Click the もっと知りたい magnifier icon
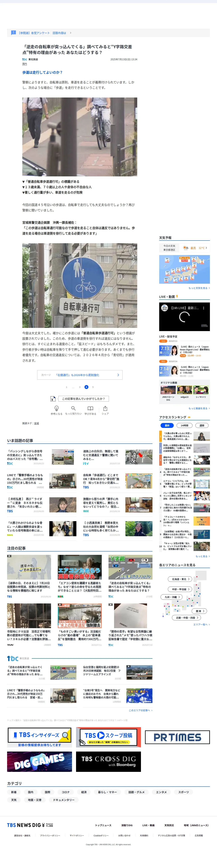The height and width of the screenshot is (868, 217). (73, 408)
